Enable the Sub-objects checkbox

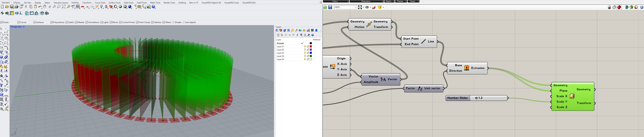tap(184, 23)
